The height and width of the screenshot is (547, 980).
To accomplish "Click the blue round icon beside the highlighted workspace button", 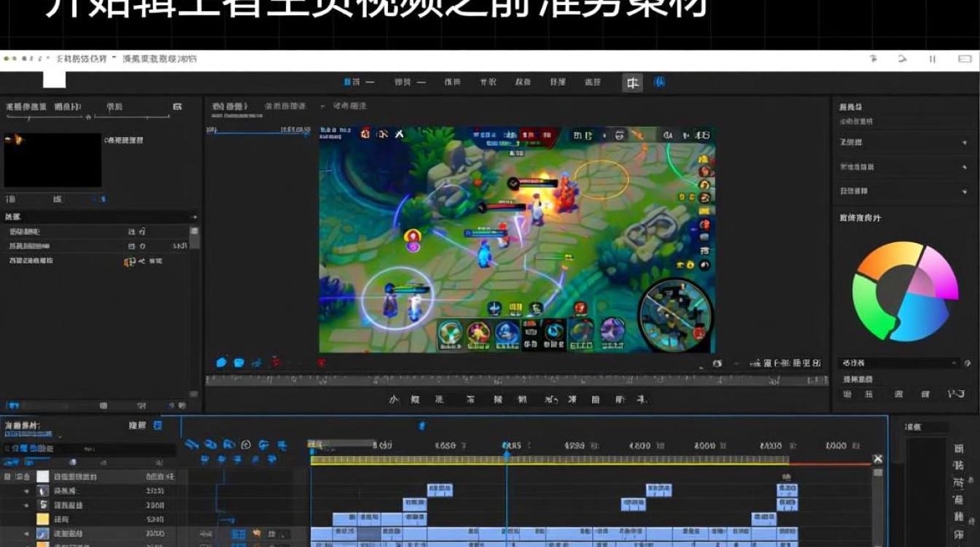I will [660, 82].
